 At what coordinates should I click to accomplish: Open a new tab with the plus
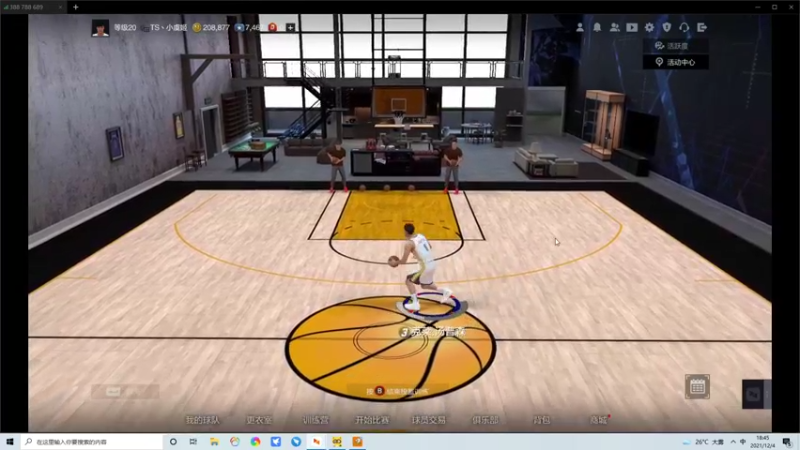76,7
